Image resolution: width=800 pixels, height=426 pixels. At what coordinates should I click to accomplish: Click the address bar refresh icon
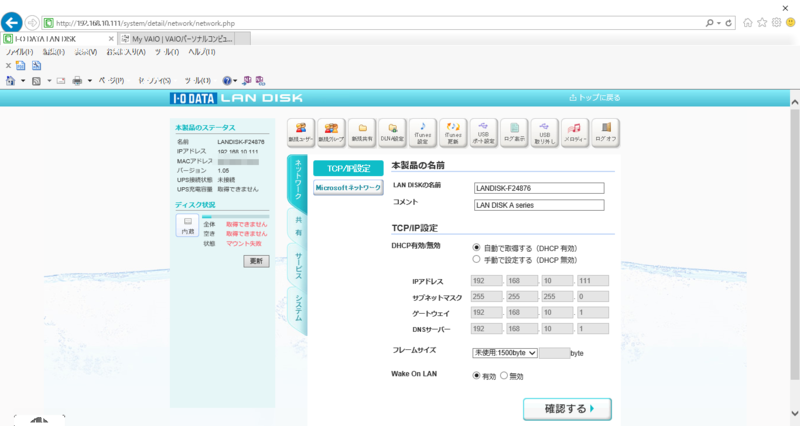(729, 23)
